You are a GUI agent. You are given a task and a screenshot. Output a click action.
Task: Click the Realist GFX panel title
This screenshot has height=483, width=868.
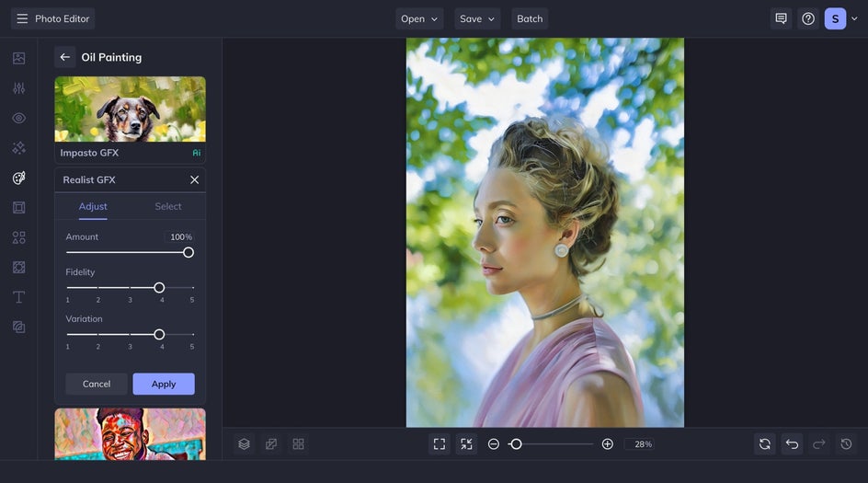click(89, 180)
